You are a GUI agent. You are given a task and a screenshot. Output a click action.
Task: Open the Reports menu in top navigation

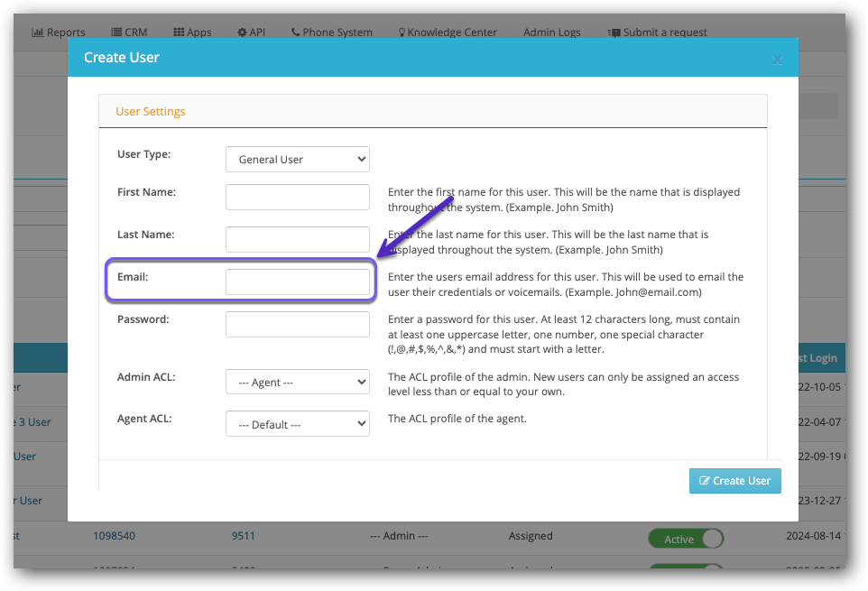(59, 32)
